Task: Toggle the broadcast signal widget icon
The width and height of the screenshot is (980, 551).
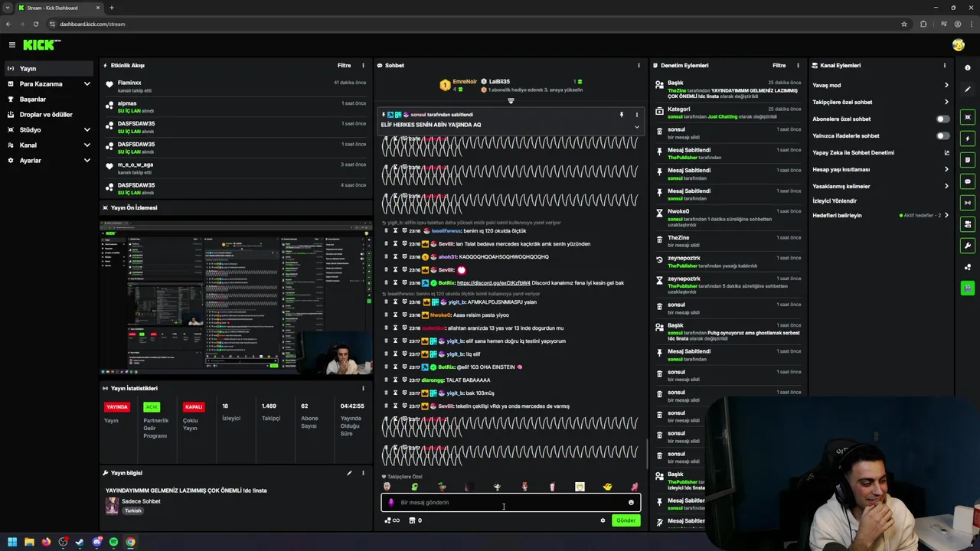Action: (x=968, y=203)
